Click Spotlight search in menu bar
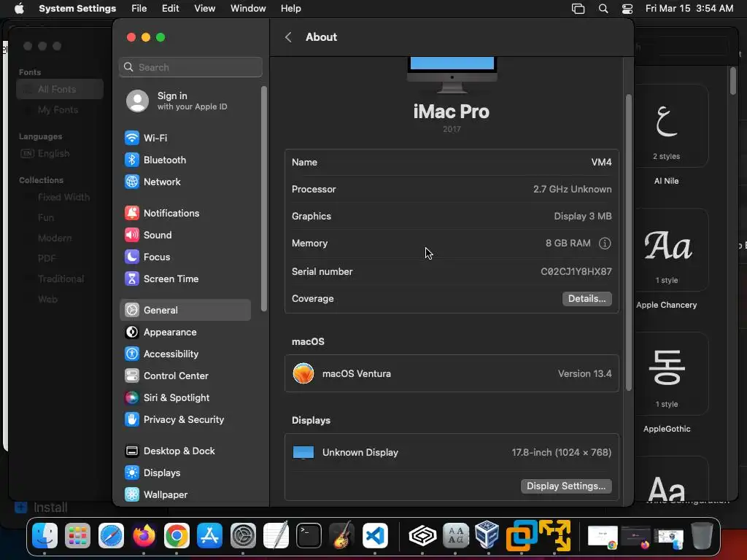Viewport: 747px width, 560px height. point(603,9)
